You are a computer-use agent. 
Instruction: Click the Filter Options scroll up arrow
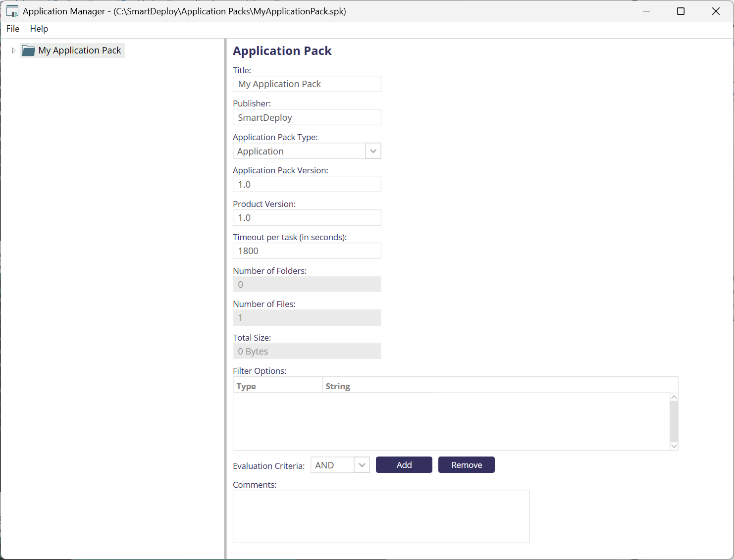pyautogui.click(x=674, y=398)
